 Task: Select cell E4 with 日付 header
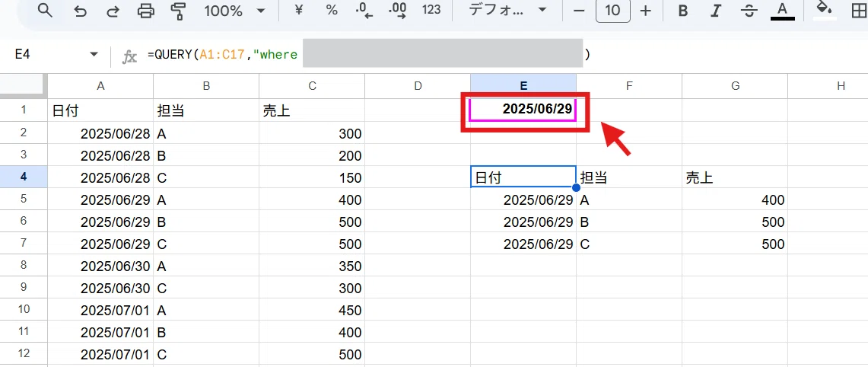click(x=523, y=177)
